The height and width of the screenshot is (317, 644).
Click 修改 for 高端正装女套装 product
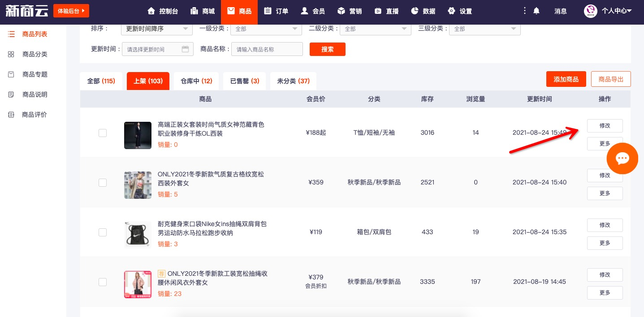(x=605, y=126)
